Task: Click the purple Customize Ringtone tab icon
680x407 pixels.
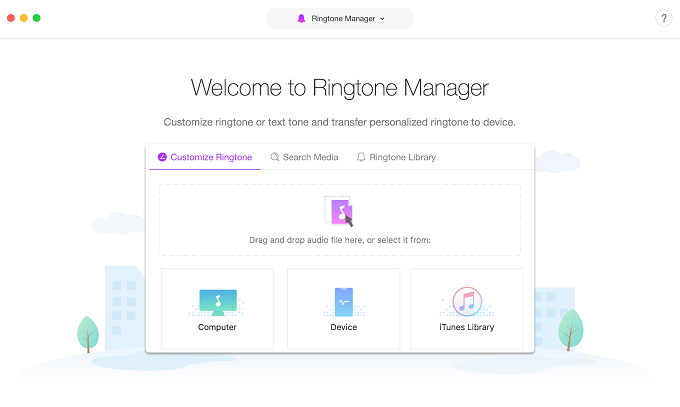Action: tap(162, 157)
